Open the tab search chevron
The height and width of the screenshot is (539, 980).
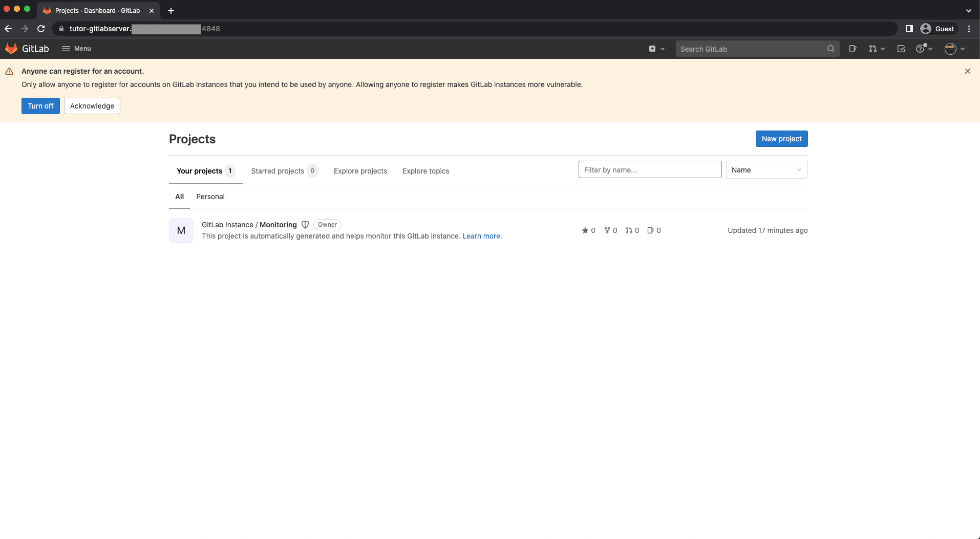pyautogui.click(x=968, y=10)
